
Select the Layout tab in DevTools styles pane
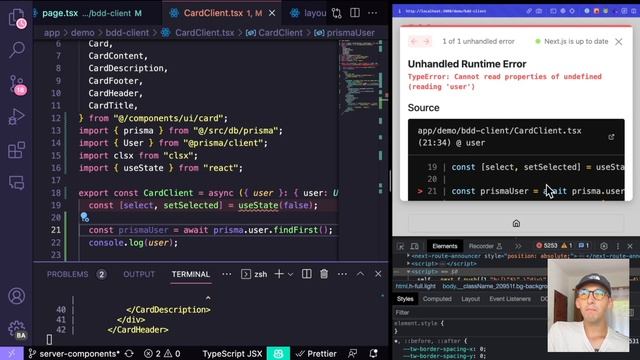tap(470, 299)
